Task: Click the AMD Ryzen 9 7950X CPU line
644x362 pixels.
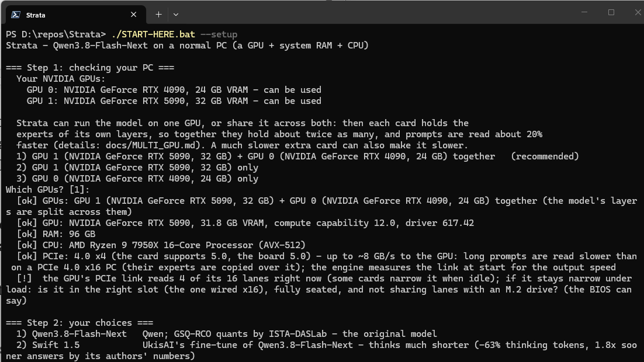Action: pos(161,245)
